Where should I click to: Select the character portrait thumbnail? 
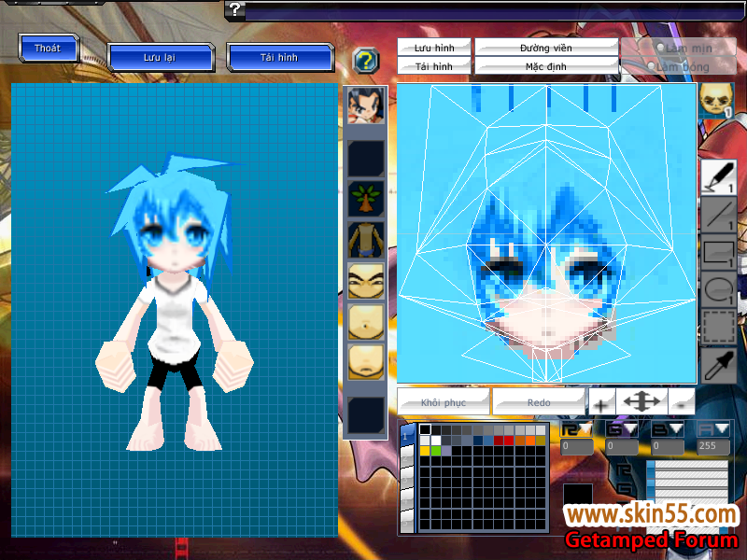[365, 105]
